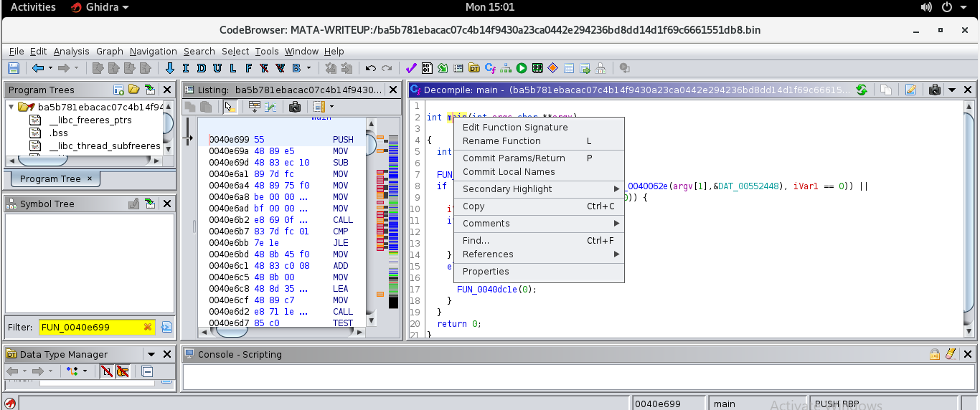Viewport: 980px width, 410px height.
Task: Click the purple checkmark toolbar icon
Action: pos(411,68)
